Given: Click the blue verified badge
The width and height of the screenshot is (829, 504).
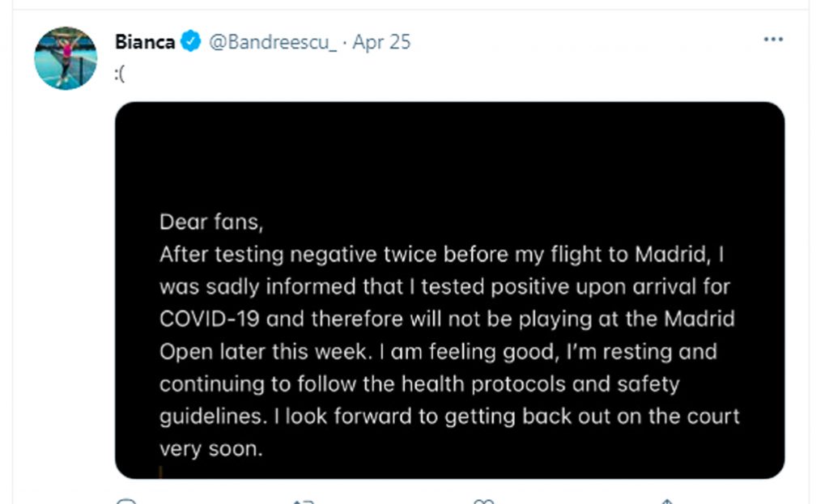Looking at the screenshot, I should pyautogui.click(x=191, y=41).
